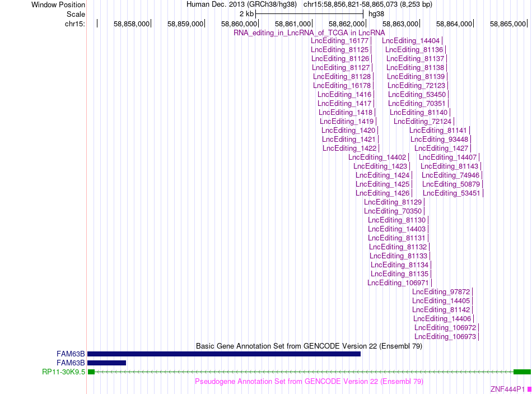Open the LncEditing_106971 feature
532x394 pixels.
pyautogui.click(x=398, y=283)
